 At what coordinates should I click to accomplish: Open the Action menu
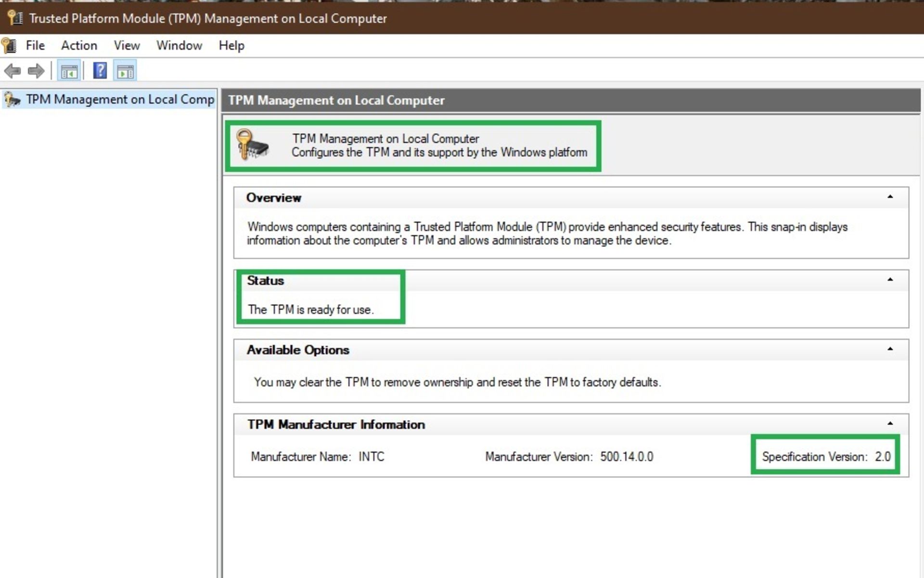79,46
